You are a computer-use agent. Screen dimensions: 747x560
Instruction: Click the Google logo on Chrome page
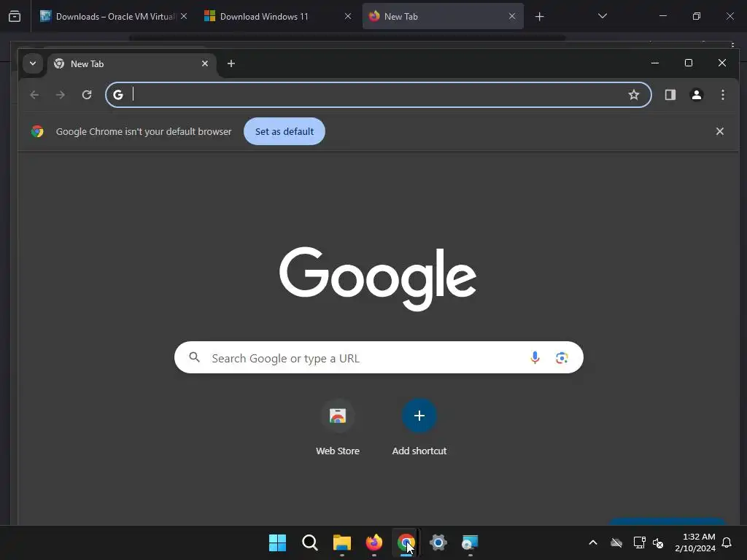(378, 279)
